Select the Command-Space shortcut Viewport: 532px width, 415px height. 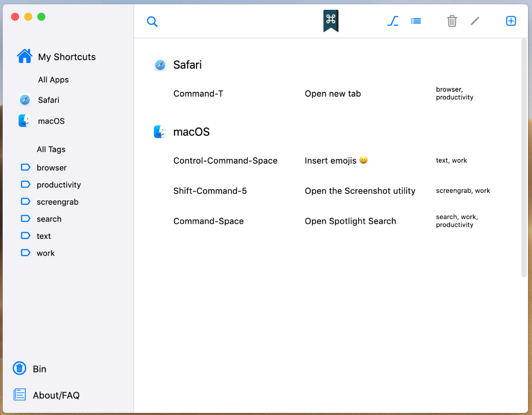pos(208,221)
